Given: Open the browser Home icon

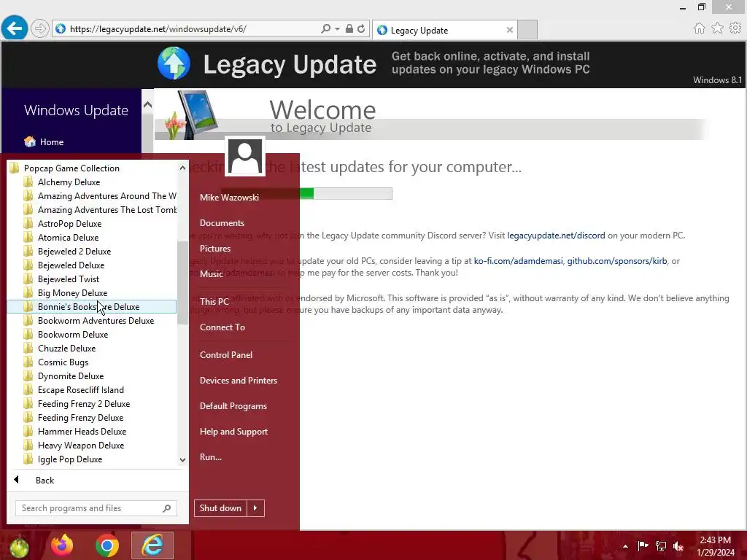Looking at the screenshot, I should click(x=699, y=28).
